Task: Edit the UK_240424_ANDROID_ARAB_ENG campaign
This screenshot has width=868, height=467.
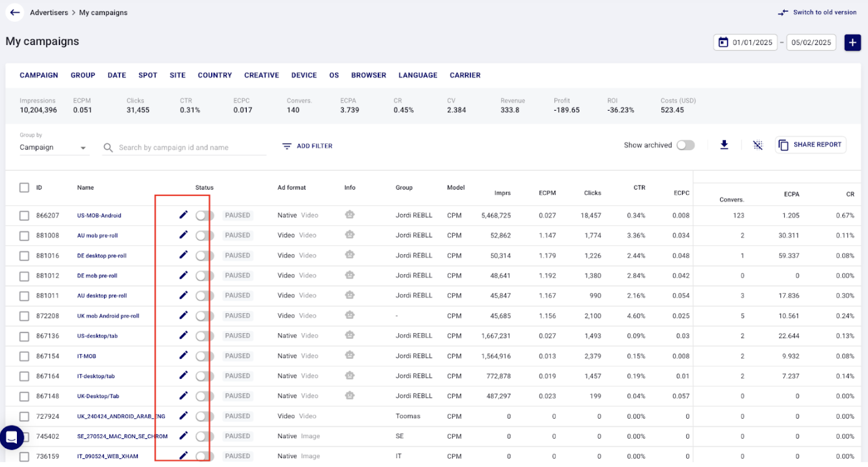Action: (x=183, y=415)
